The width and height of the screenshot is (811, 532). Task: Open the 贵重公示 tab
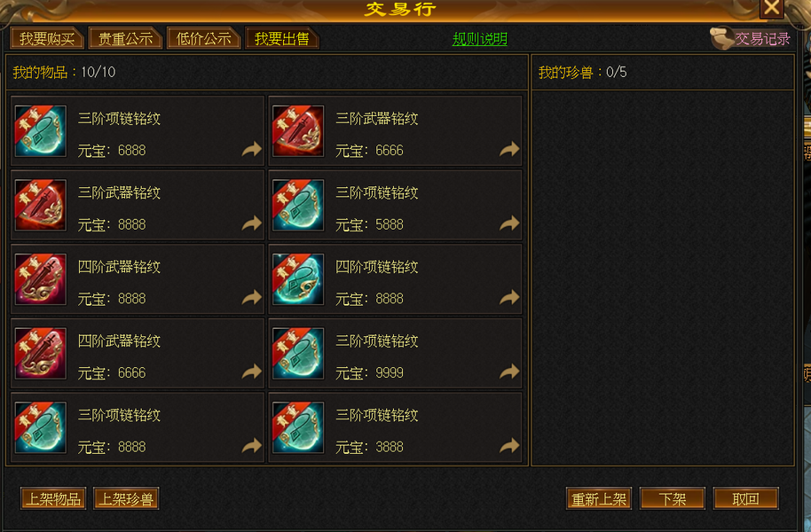point(126,38)
